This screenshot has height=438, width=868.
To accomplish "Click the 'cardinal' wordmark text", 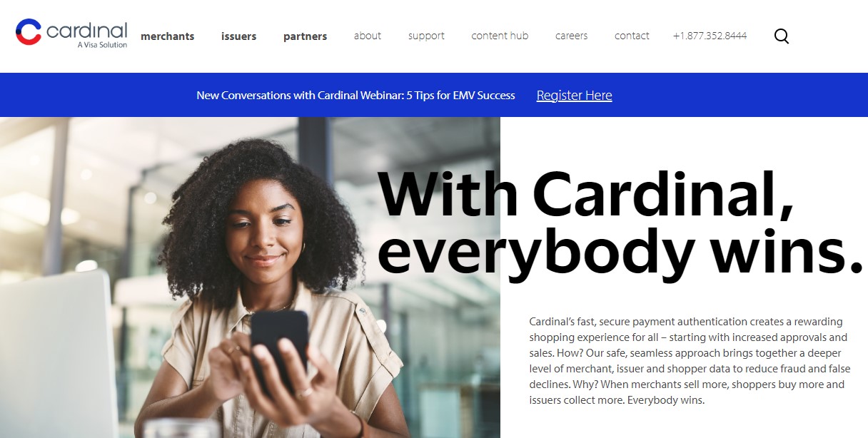I will coord(86,31).
